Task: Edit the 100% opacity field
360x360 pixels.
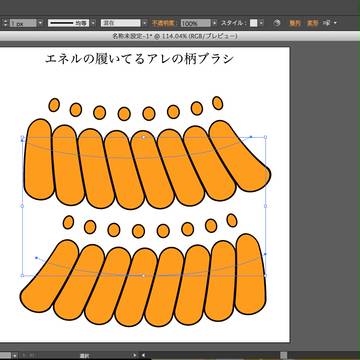Action: coord(196,23)
